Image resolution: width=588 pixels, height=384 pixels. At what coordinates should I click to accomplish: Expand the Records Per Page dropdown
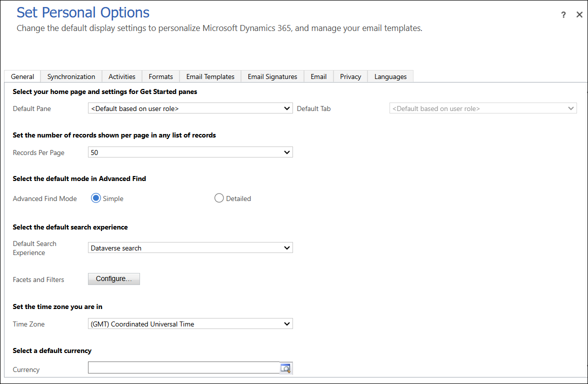point(190,152)
